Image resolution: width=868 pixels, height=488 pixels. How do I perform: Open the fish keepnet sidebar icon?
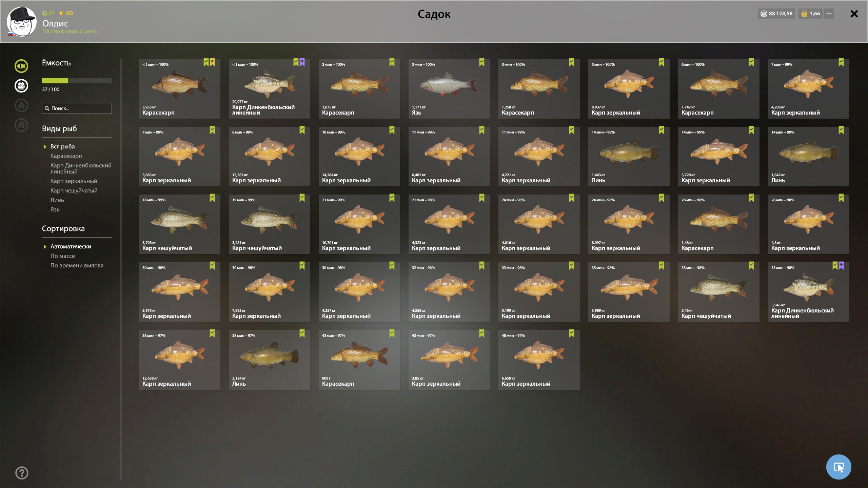21,66
